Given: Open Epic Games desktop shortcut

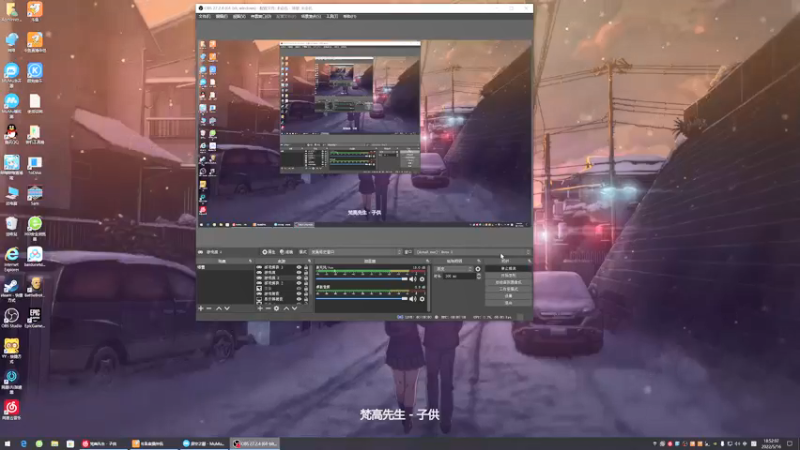Looking at the screenshot, I should (35, 318).
